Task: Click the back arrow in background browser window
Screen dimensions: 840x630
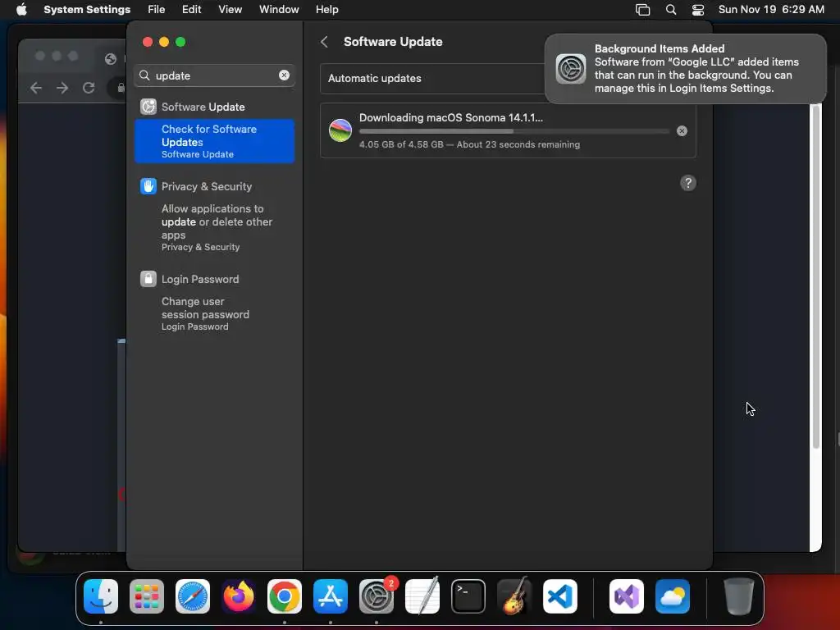Action: pyautogui.click(x=36, y=88)
